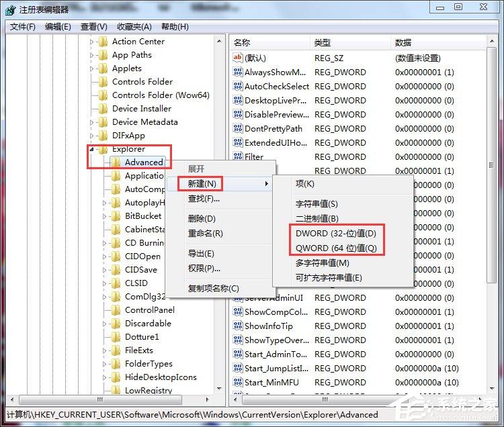Screen dimensions: 504x427
Task: Click the Dotture1 folder icon
Action: (116, 337)
